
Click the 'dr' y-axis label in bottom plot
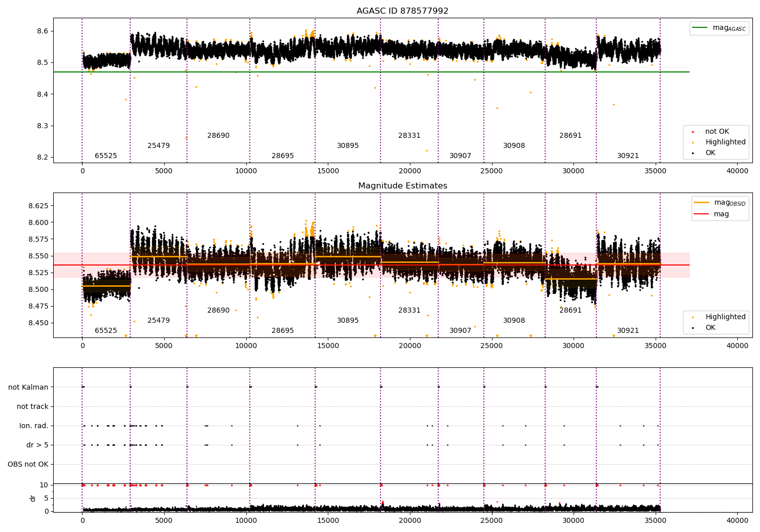[33, 498]
